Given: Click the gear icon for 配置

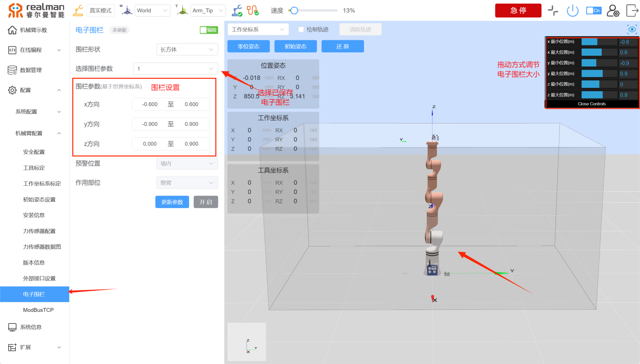Looking at the screenshot, I should point(12,90).
